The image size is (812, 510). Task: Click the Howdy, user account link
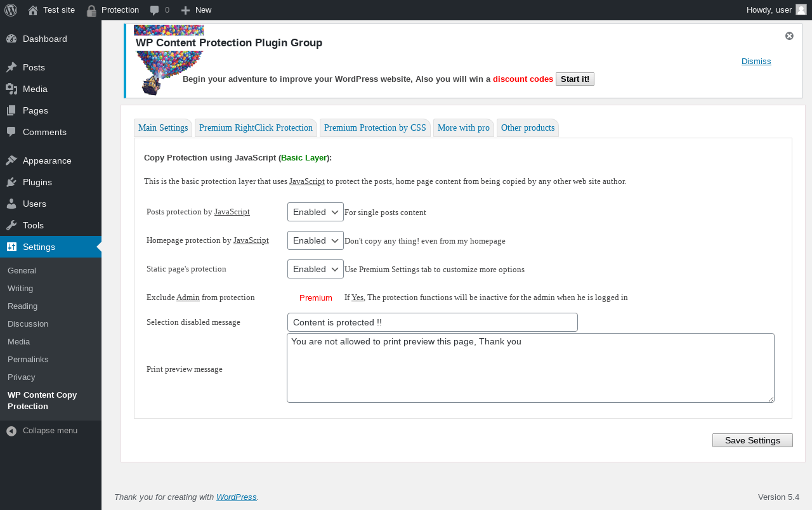coord(776,10)
